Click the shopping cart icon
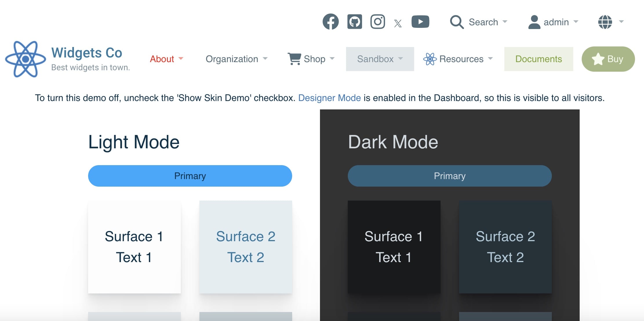 294,59
